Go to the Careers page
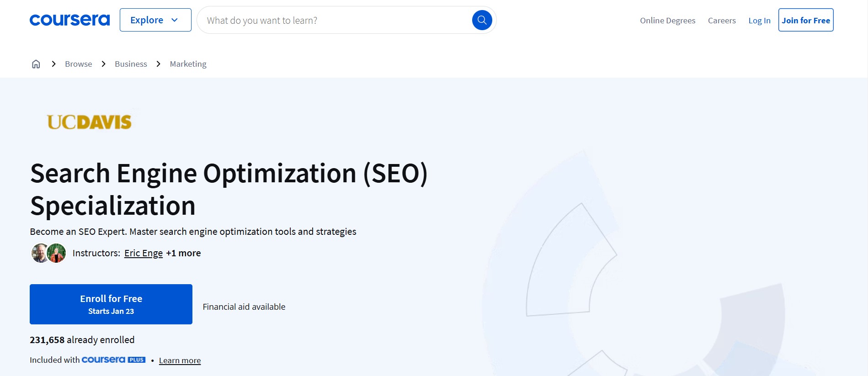The width and height of the screenshot is (868, 376). point(722,21)
